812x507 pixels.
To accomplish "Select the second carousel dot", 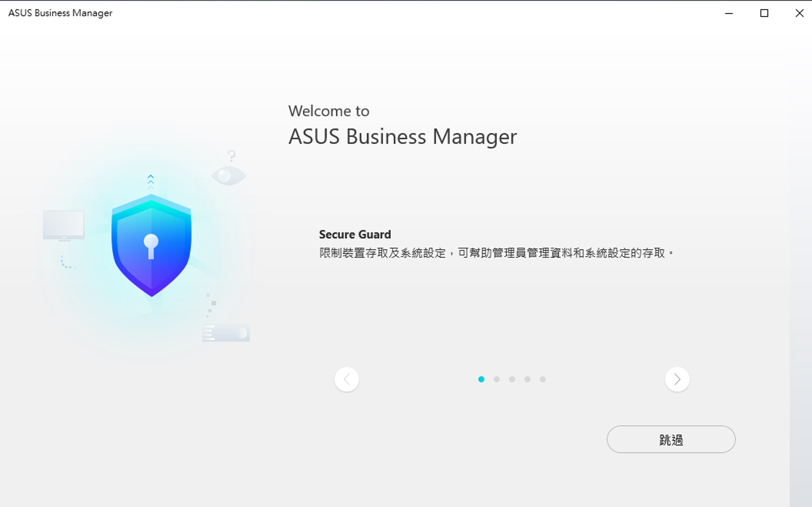I will pyautogui.click(x=496, y=379).
